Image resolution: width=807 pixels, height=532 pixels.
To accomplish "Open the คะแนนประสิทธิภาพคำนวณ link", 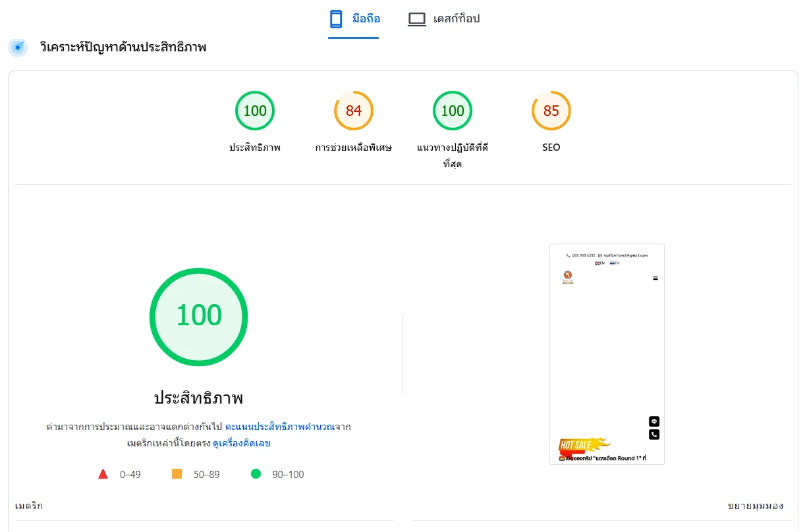I will pyautogui.click(x=279, y=427).
